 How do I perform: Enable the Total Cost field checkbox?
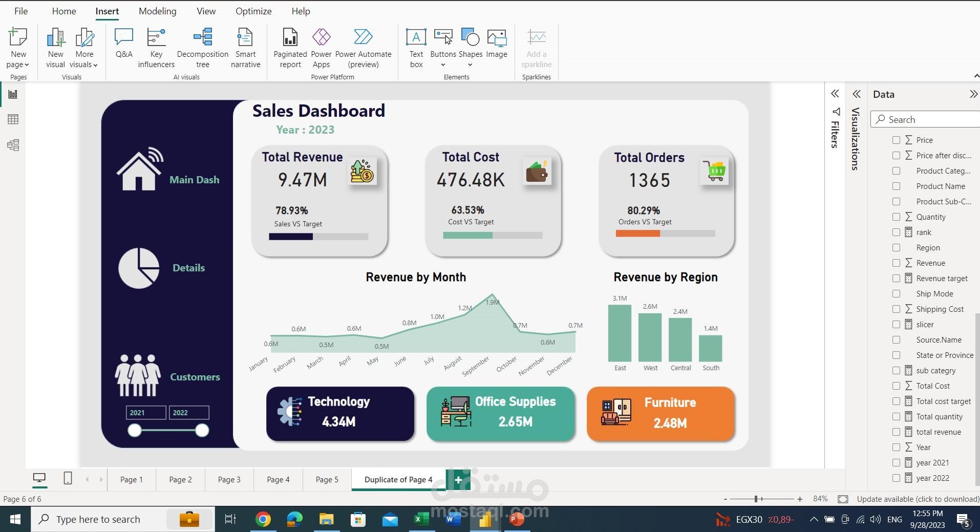click(896, 386)
